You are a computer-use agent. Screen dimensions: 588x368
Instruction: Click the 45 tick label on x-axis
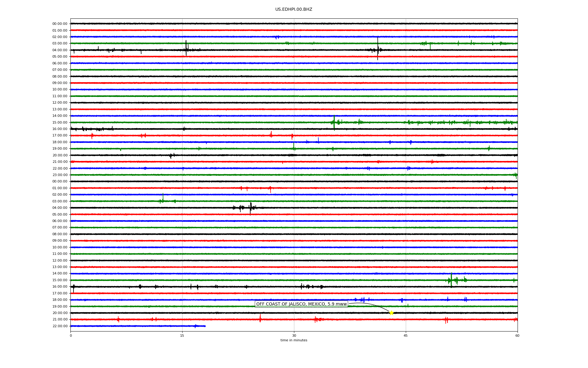click(x=406, y=335)
